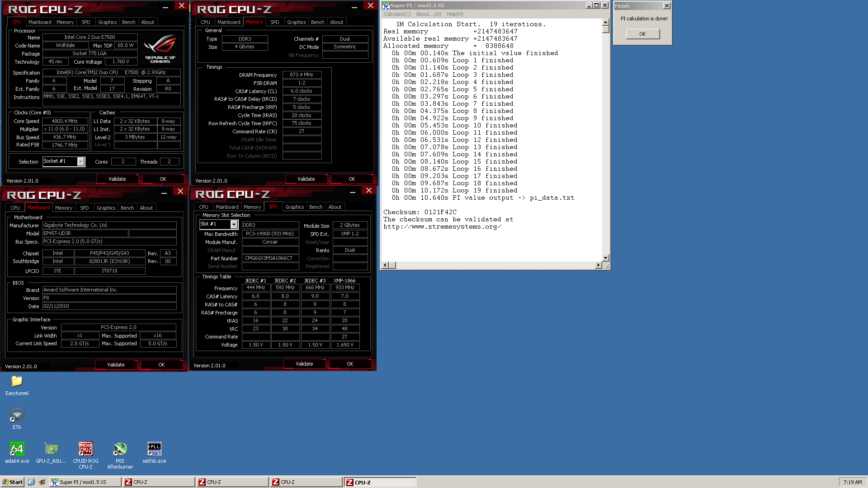Select Graphics tab in SPD window
The width and height of the screenshot is (868, 488).
click(x=294, y=207)
